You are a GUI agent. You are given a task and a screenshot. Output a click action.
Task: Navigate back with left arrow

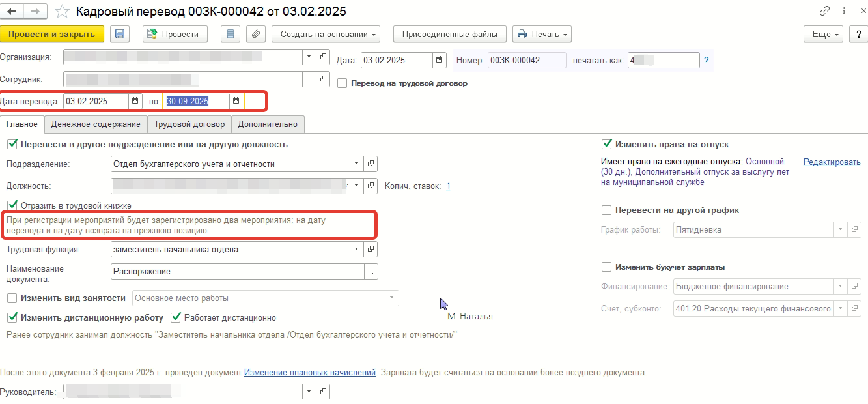(12, 12)
